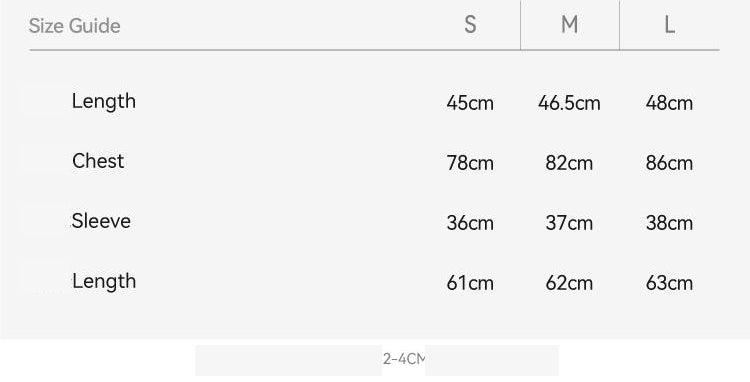
Task: Select the 63cm measurement cell
Action: click(x=669, y=283)
